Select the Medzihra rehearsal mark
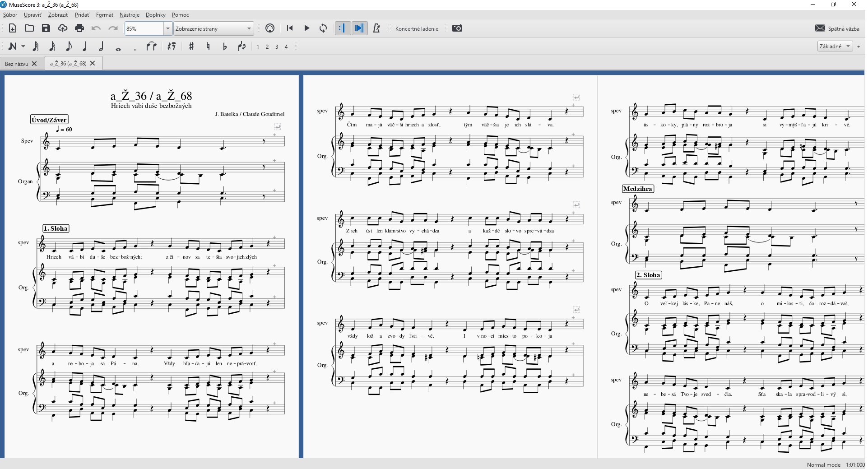Screen dimensions: 868x469 pos(638,189)
